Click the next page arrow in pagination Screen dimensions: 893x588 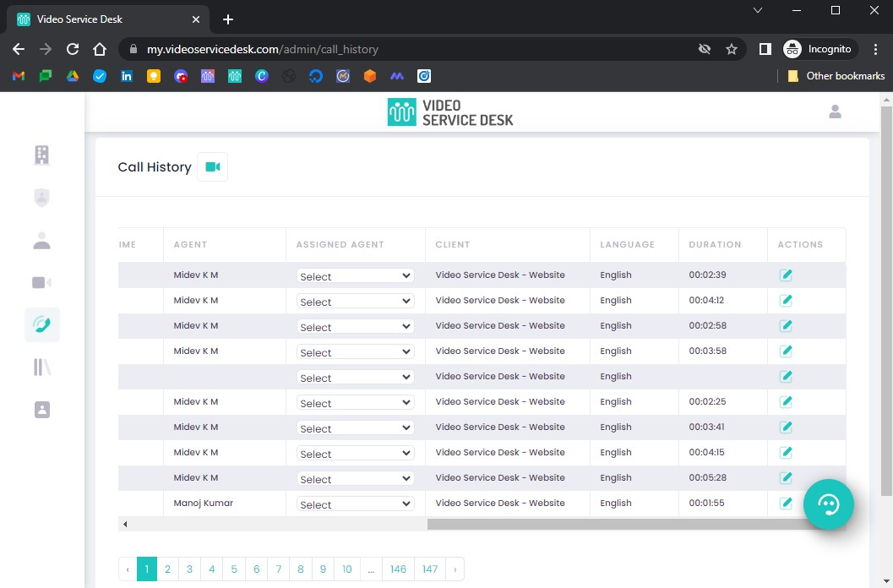455,569
